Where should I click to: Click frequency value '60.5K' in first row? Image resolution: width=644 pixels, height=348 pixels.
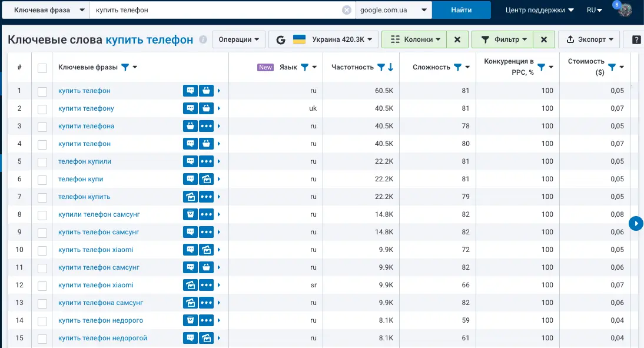click(x=384, y=91)
